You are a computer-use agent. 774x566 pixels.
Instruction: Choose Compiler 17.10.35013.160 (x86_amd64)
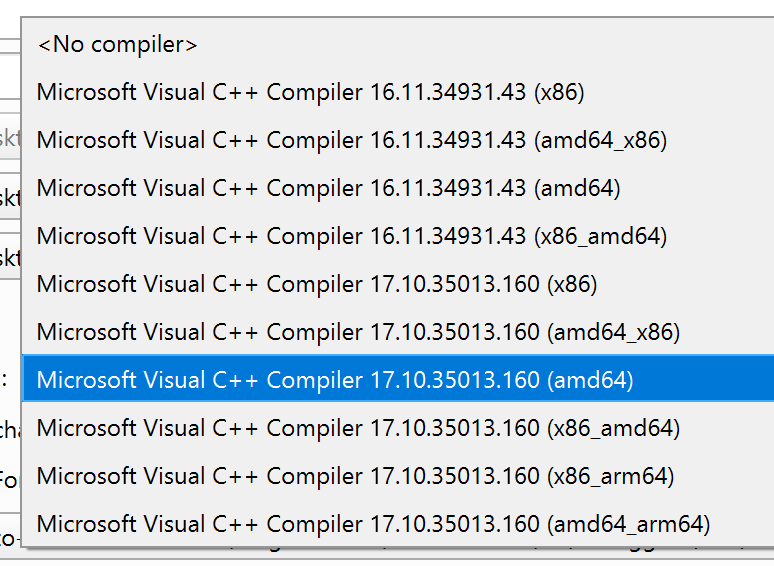pyautogui.click(x=398, y=428)
